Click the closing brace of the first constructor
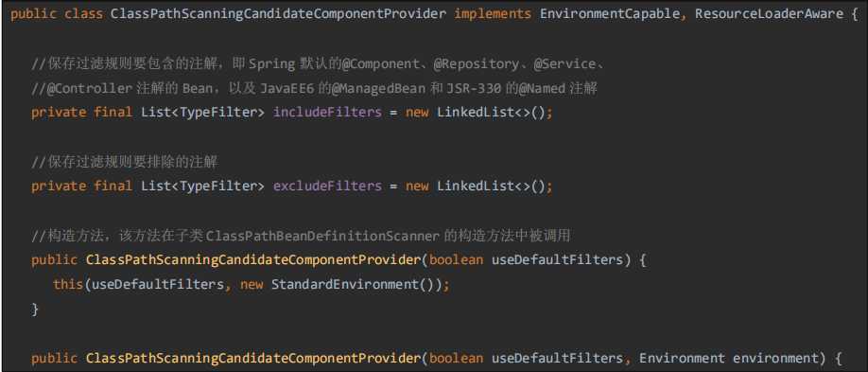Image resolution: width=868 pixels, height=372 pixels. (x=35, y=310)
